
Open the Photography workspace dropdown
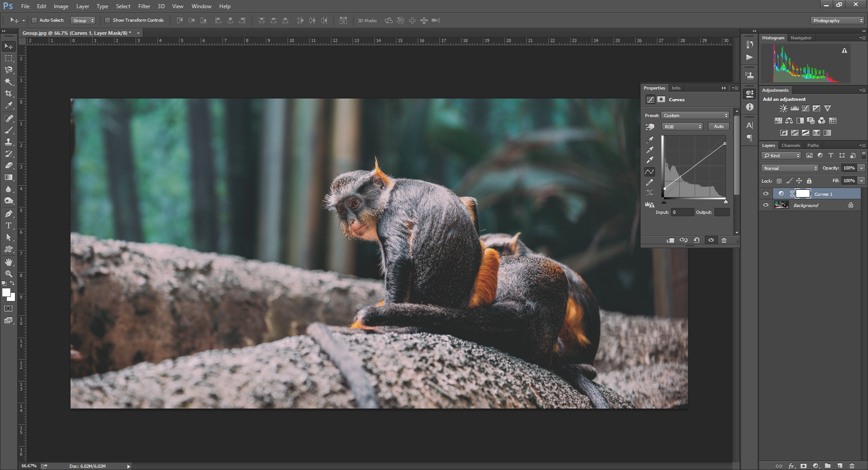[x=837, y=20]
